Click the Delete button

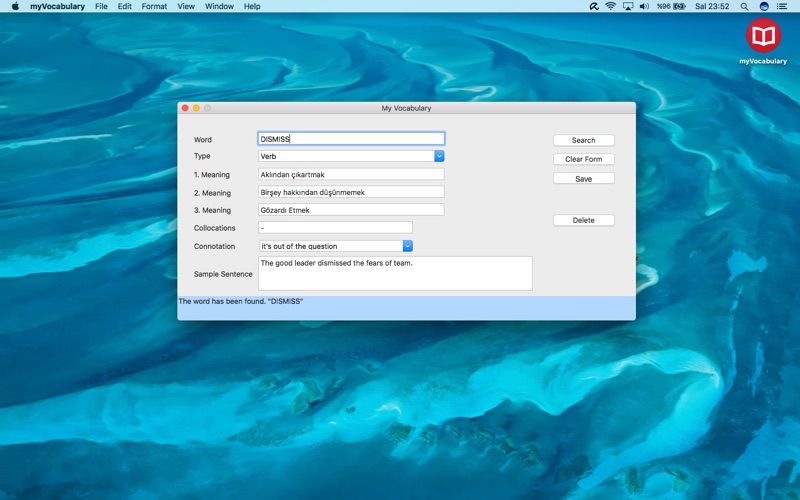pos(583,220)
